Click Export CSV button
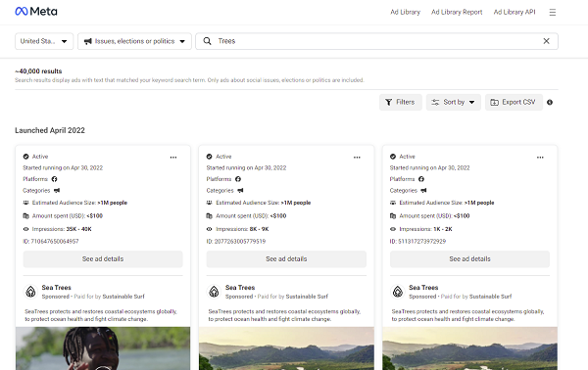588x370 pixels. [x=514, y=102]
